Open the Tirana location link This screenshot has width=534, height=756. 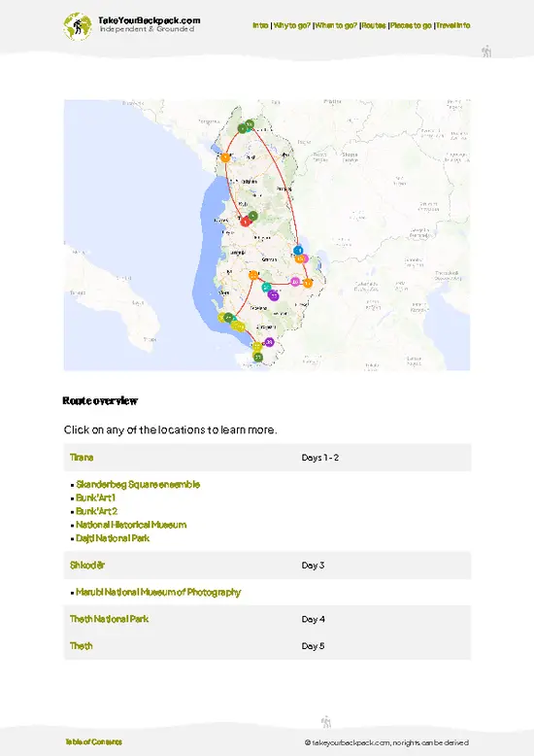pos(82,458)
